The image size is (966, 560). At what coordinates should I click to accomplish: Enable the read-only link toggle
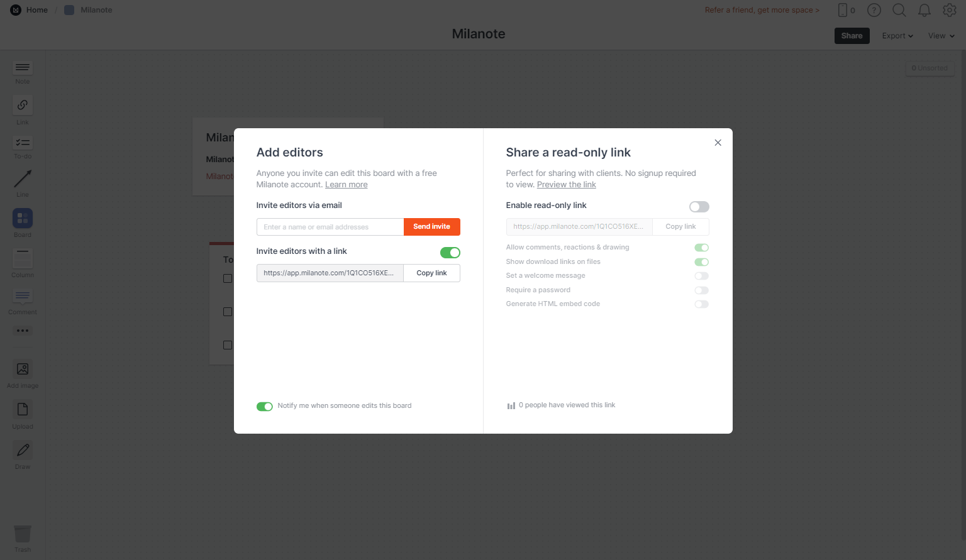699,207
